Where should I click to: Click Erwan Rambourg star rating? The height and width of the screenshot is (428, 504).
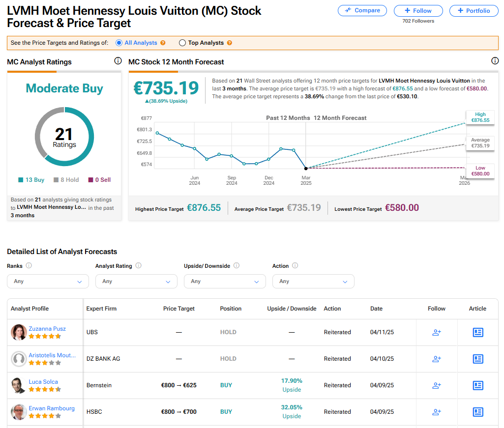pyautogui.click(x=45, y=416)
